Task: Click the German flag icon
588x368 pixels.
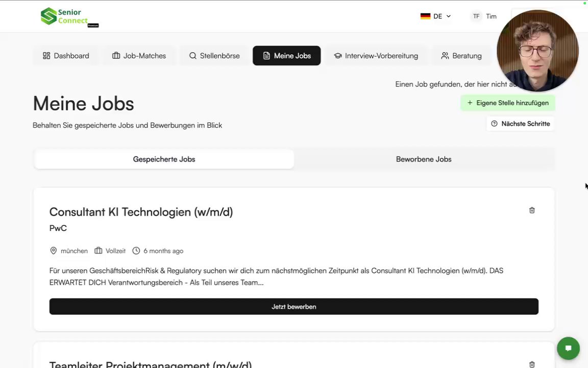Action: click(x=425, y=16)
